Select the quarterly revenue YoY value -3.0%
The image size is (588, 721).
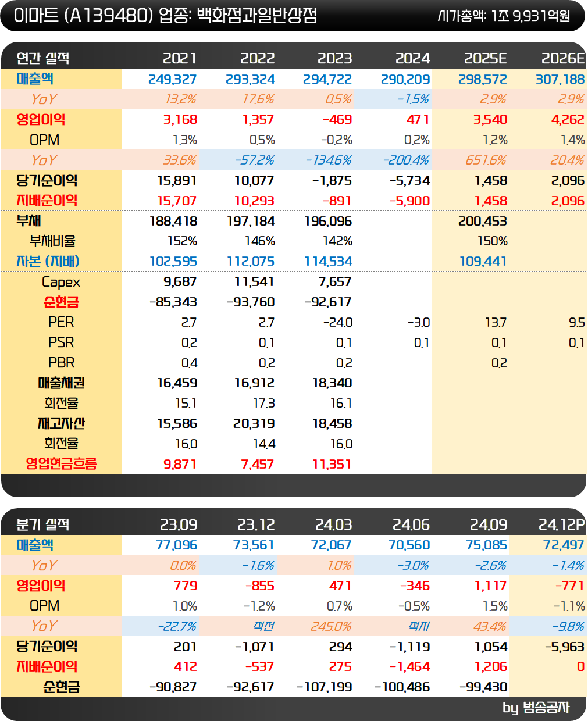[414, 565]
